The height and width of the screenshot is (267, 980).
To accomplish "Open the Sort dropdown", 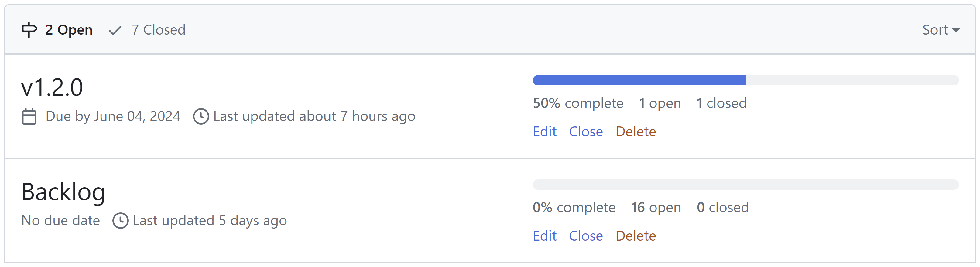I will (x=941, y=30).
